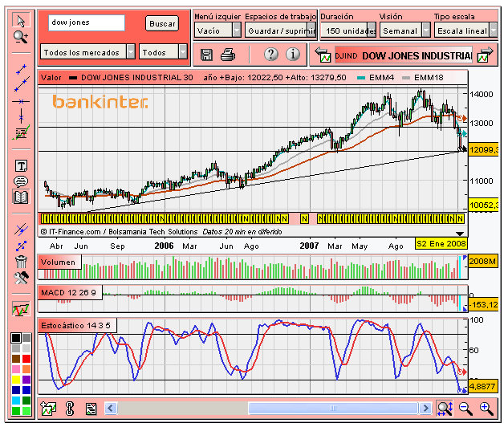Viewport: 504px width, 427px height.
Task: Open the 150 unidades duration dropdown
Action: (348, 31)
